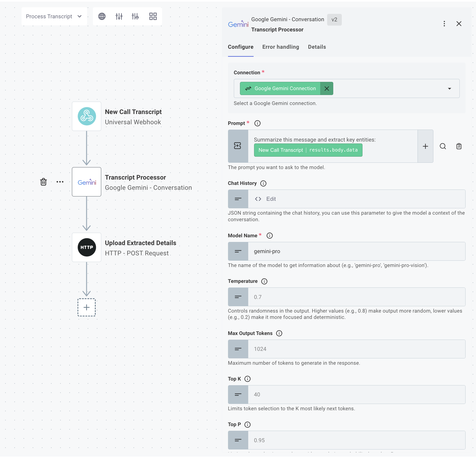Select the Gemini Transcript Processor node icon
Viewport: 476px width, 459px height.
(86, 182)
